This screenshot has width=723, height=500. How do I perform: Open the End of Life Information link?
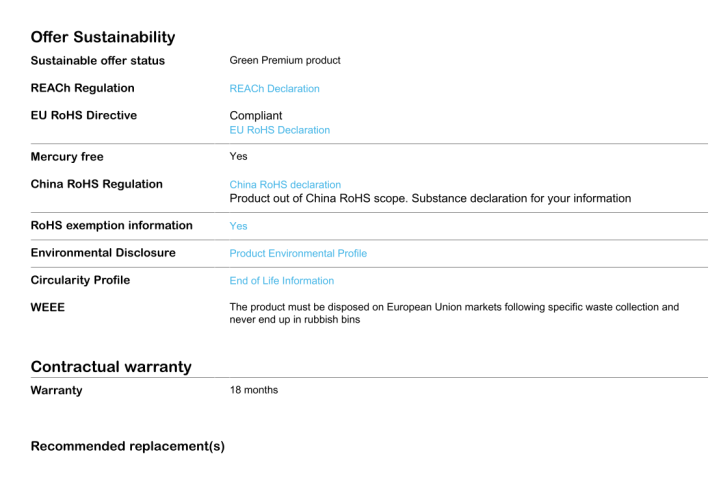coord(282,280)
